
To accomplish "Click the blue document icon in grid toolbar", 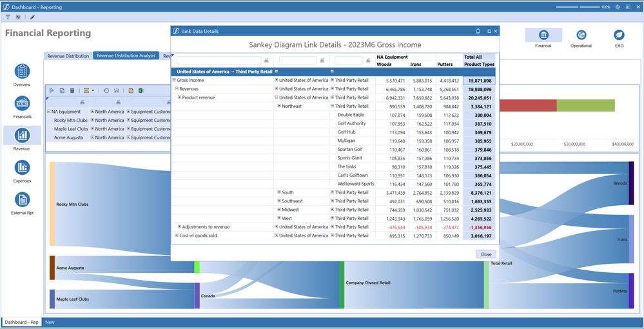I will pos(62,90).
